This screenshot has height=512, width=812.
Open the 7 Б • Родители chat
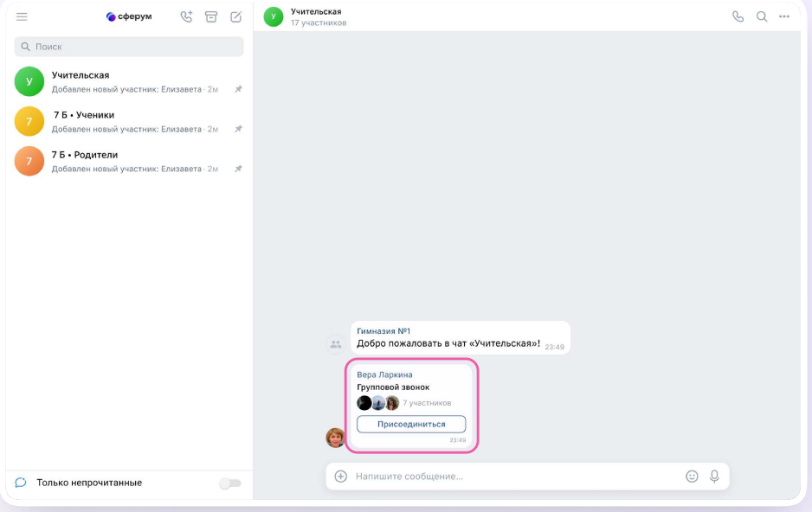[x=129, y=161]
